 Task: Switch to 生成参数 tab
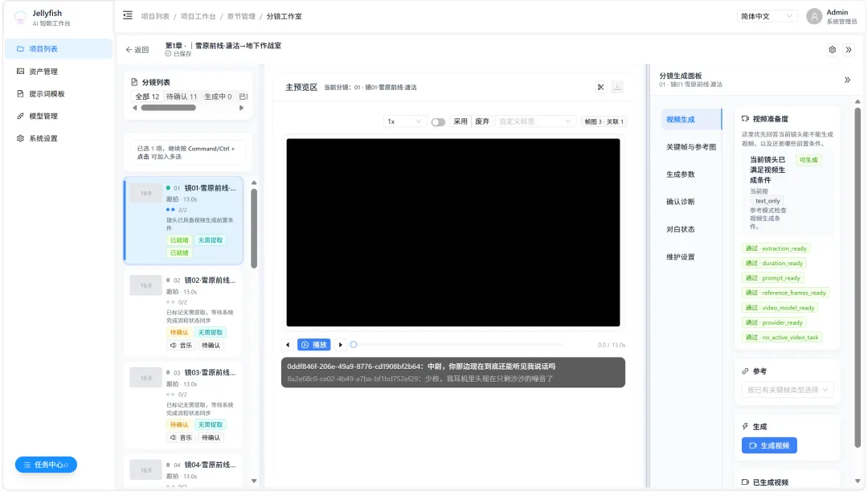pos(691,174)
